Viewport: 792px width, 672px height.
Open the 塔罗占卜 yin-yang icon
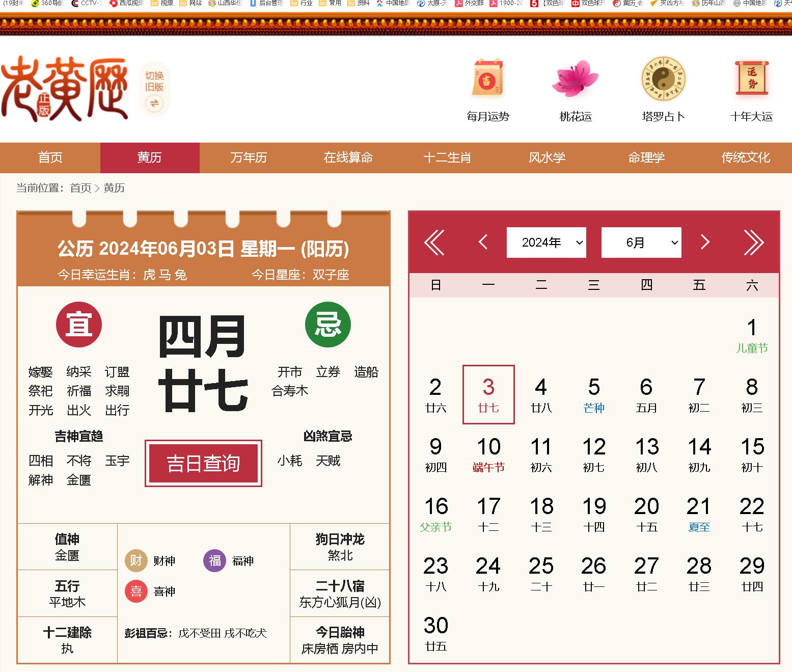coord(663,79)
